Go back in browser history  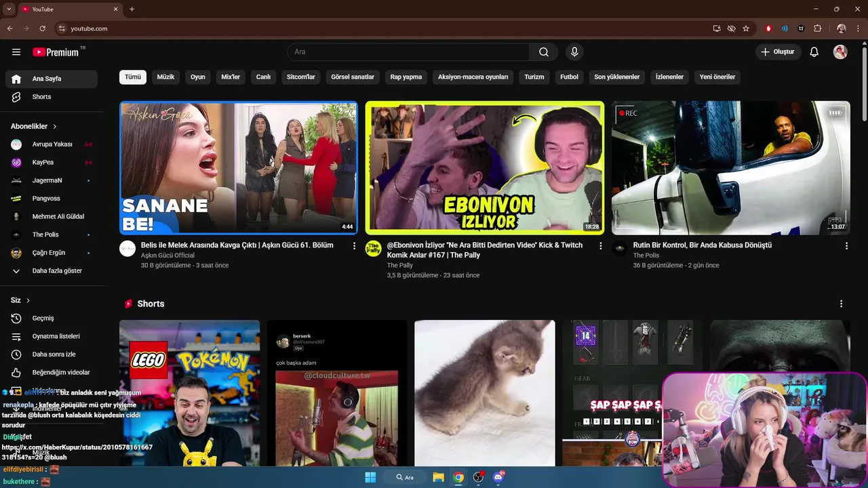[9, 28]
